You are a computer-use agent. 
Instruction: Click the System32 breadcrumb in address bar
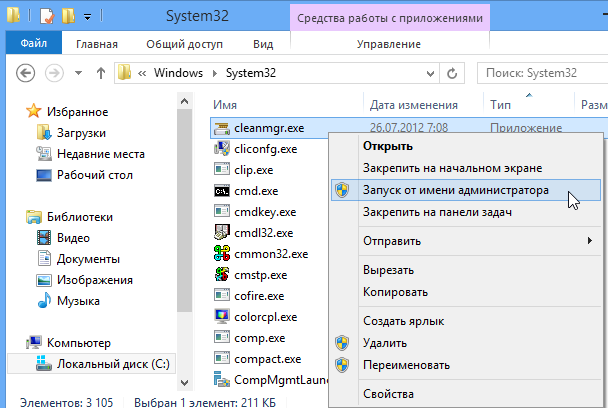point(251,73)
